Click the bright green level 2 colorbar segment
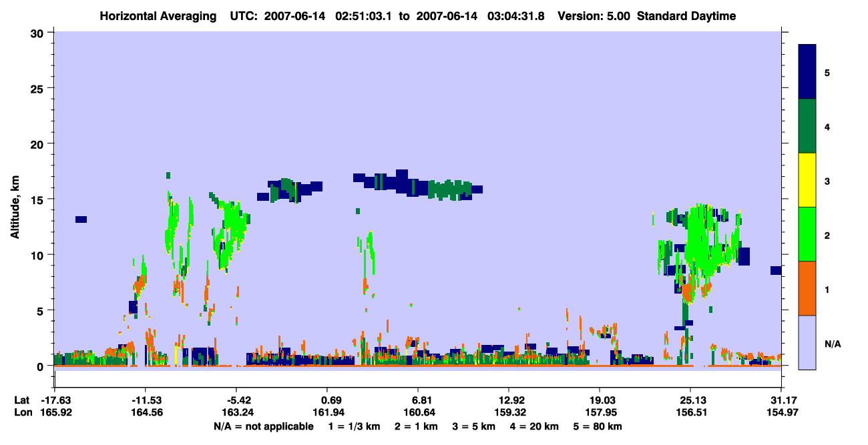Viewport: 868px width, 445px height. pyautogui.click(x=807, y=234)
